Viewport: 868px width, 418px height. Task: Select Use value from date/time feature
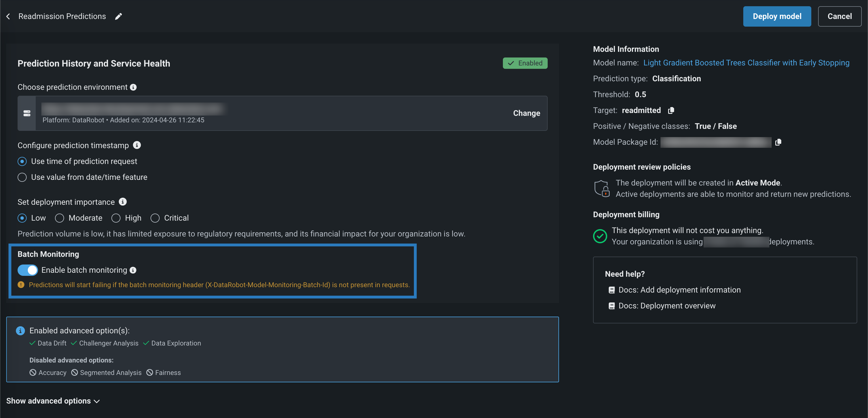22,177
